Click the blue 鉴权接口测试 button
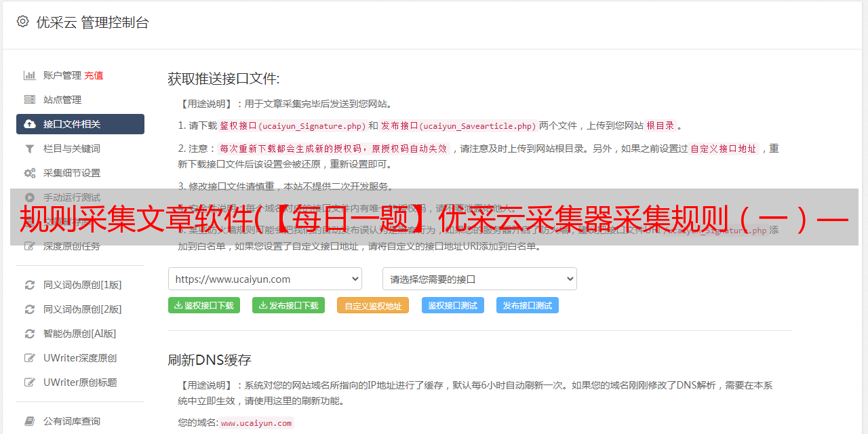The height and width of the screenshot is (434, 868). 453,305
